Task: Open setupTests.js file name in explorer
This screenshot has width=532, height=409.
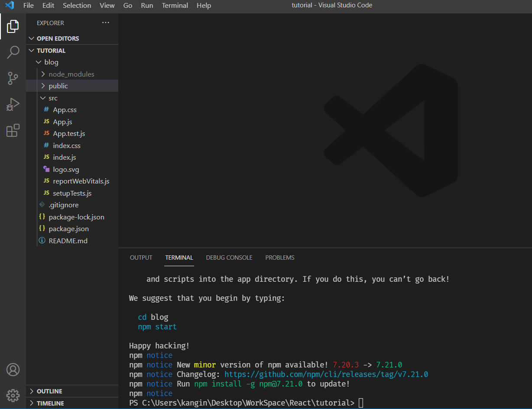Action: [x=72, y=193]
